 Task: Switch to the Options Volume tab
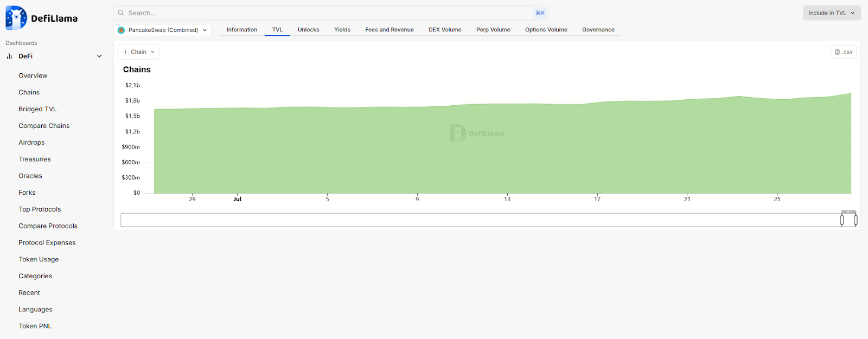point(546,30)
